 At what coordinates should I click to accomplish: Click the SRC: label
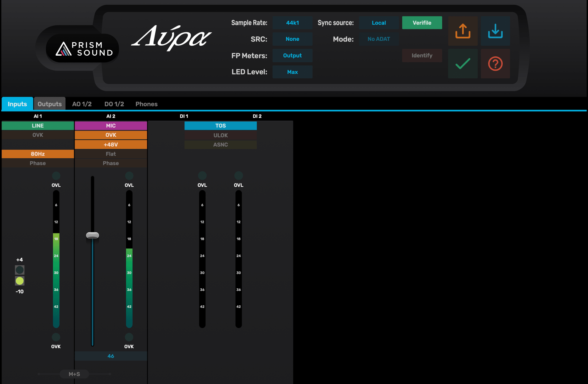(x=259, y=39)
